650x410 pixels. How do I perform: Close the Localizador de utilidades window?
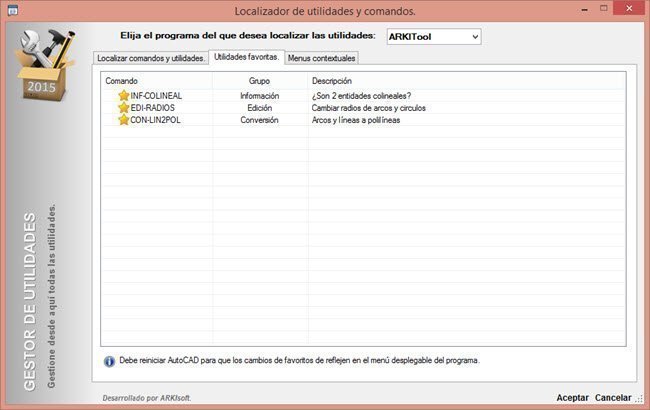(629, 8)
